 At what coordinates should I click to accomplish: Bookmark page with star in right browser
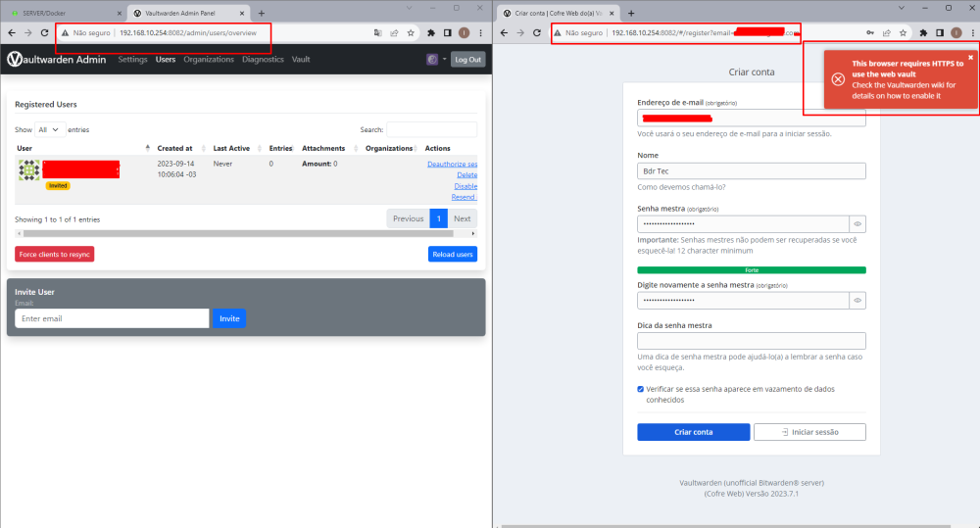[x=904, y=32]
